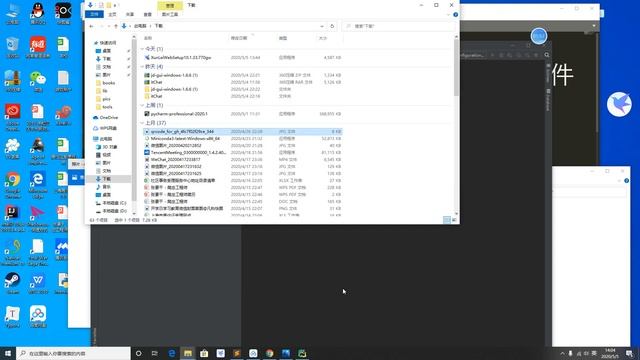Open the WeChat desktop shortcut
Screen dimensions: 640x360
point(38,81)
